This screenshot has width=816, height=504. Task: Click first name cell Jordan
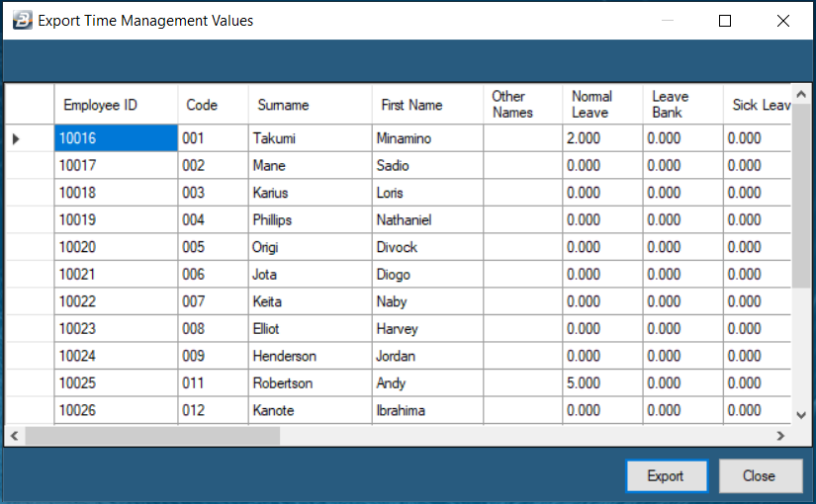pyautogui.click(x=427, y=356)
